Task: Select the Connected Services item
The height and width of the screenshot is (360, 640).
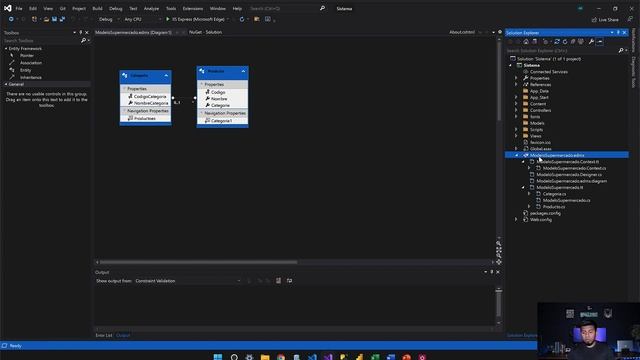Action: (549, 72)
